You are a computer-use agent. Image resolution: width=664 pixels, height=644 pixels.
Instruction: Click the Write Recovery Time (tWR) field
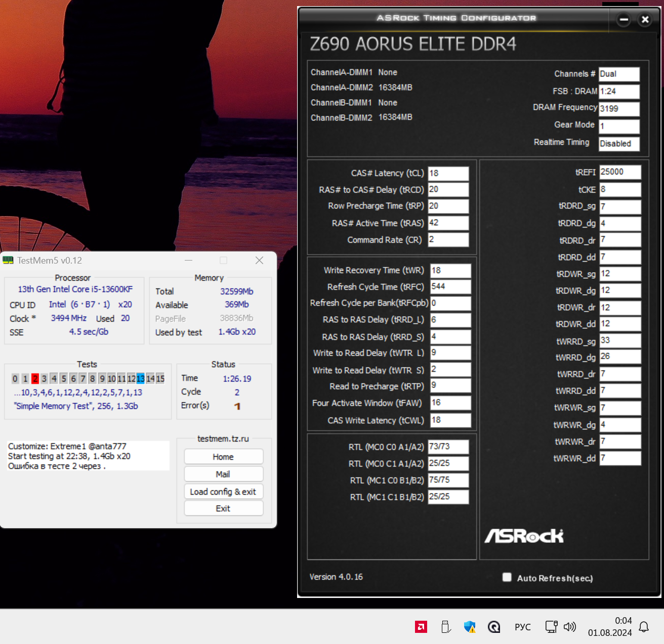pos(451,271)
